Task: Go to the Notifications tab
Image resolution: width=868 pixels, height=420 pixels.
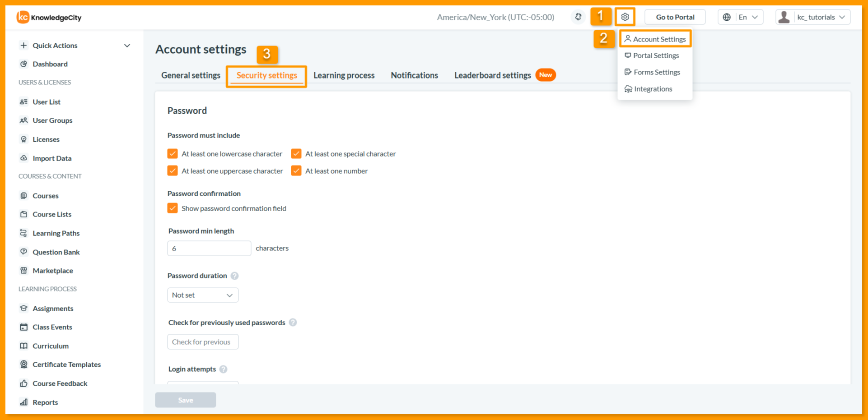Action: (x=415, y=75)
